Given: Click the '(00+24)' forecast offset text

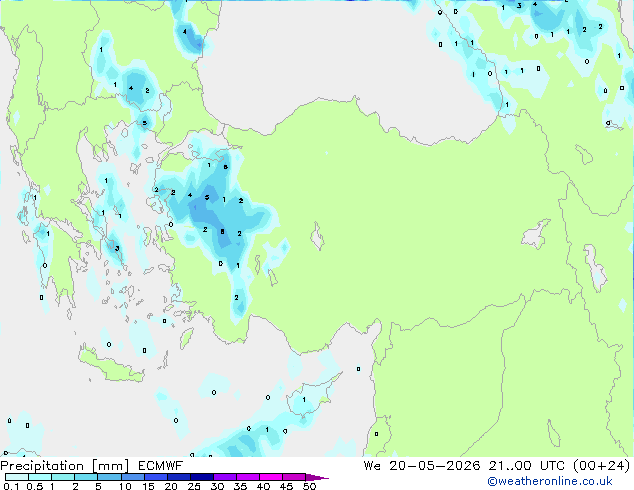Looking at the screenshot, I should pos(602,466).
